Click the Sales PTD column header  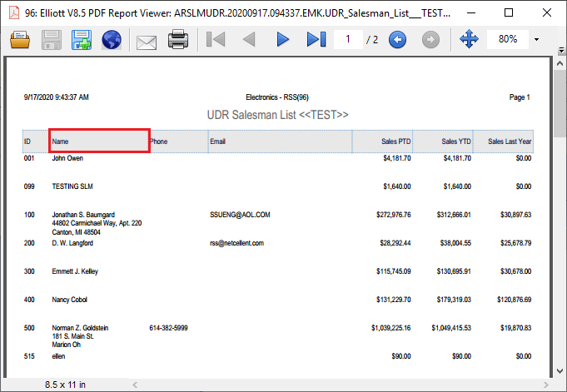pos(383,141)
